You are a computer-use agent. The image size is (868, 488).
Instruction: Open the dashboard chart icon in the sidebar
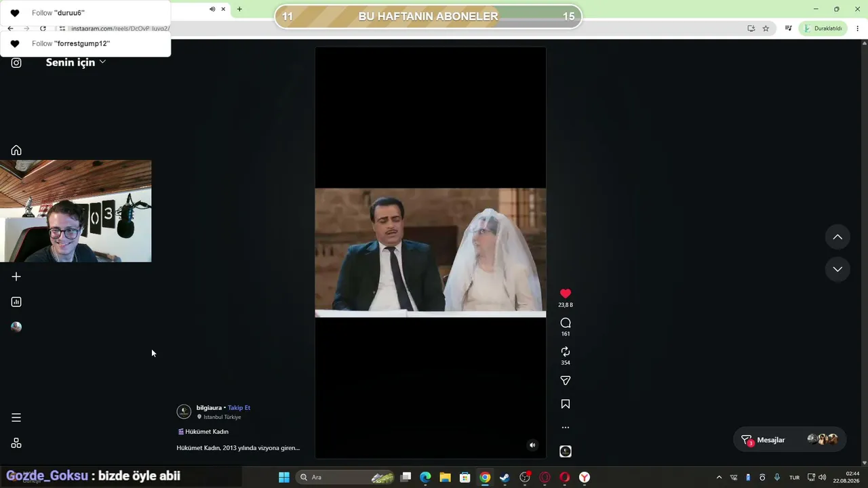16,302
